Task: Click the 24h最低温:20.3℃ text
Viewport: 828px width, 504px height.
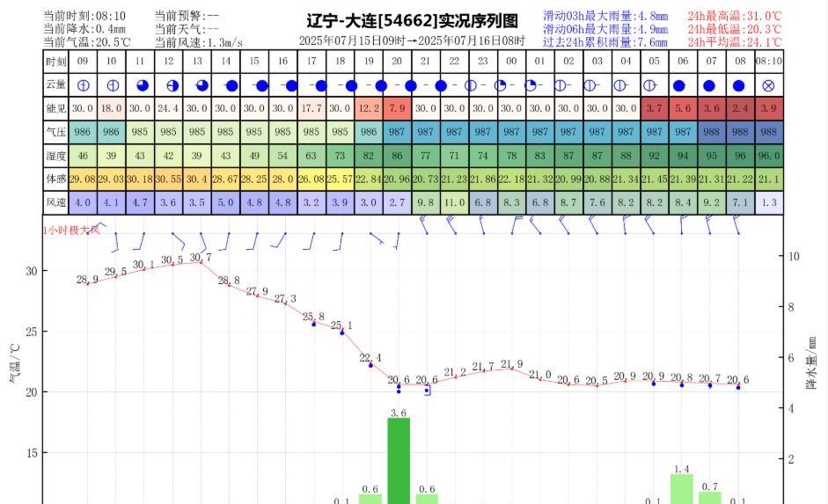Action: (734, 29)
